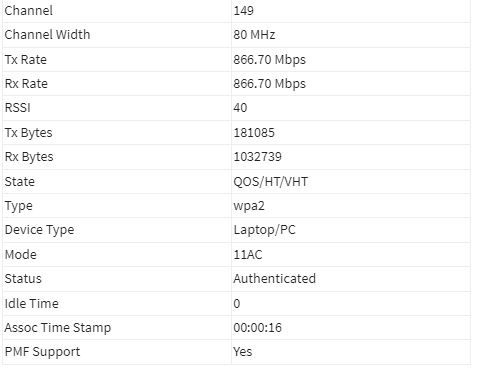Select the 80 MHz channel width value
Screen dimensions: 488x375
tap(254, 35)
